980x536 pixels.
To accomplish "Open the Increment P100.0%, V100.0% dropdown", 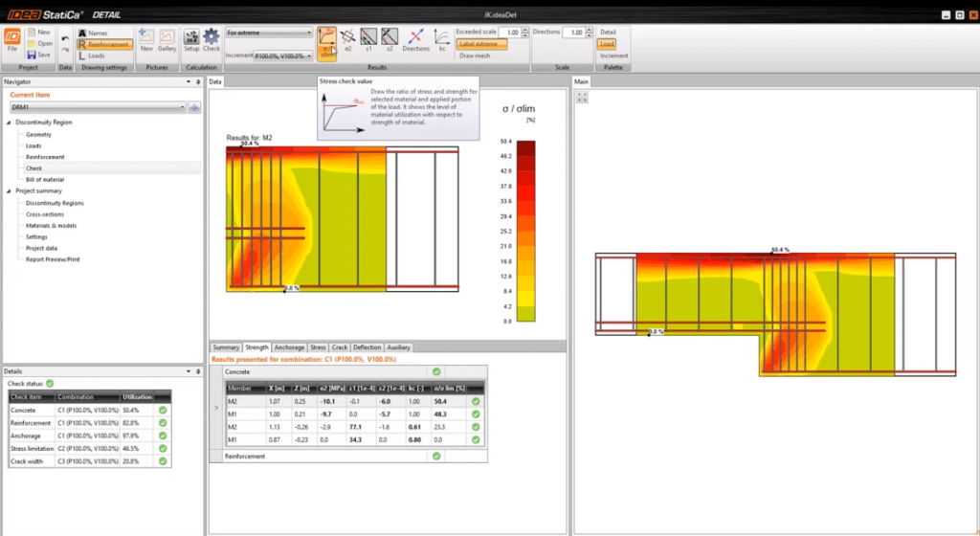I will click(x=282, y=56).
